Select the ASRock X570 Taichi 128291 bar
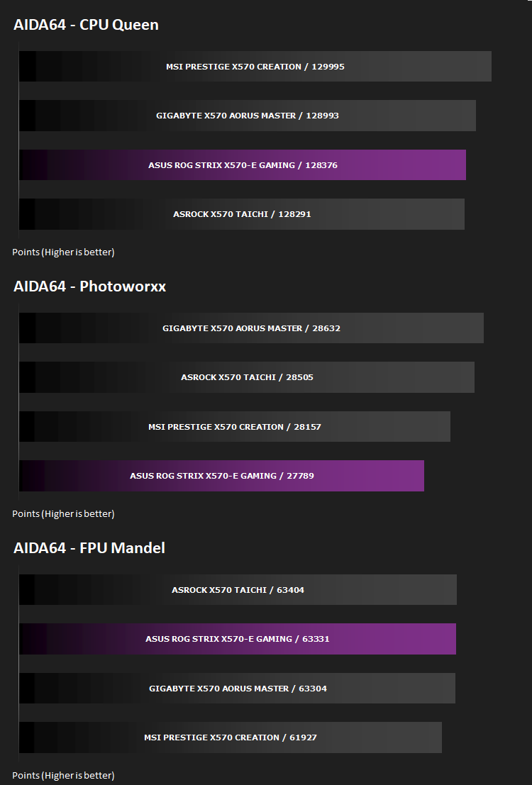This screenshot has height=785, width=532. point(241,214)
